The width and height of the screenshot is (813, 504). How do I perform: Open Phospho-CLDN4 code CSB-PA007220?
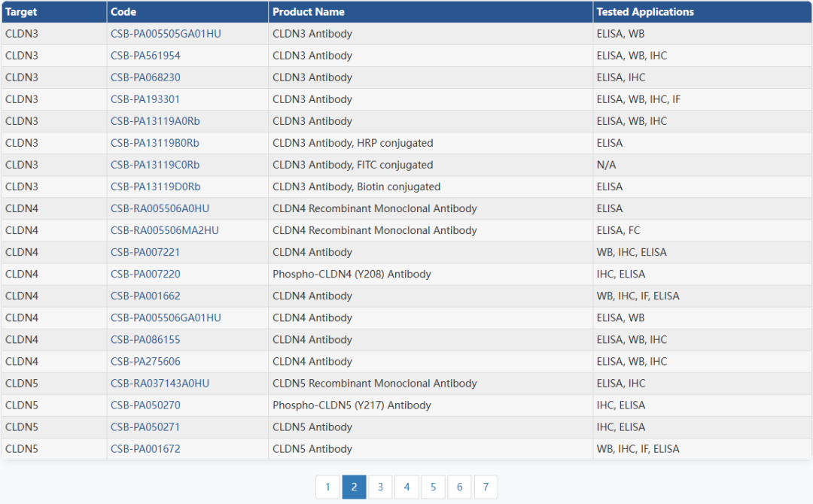pyautogui.click(x=145, y=274)
